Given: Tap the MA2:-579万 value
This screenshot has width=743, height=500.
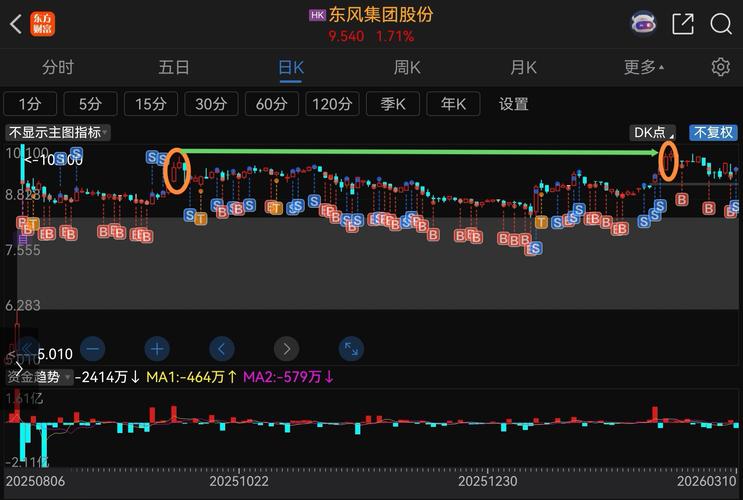Looking at the screenshot, I should [289, 377].
